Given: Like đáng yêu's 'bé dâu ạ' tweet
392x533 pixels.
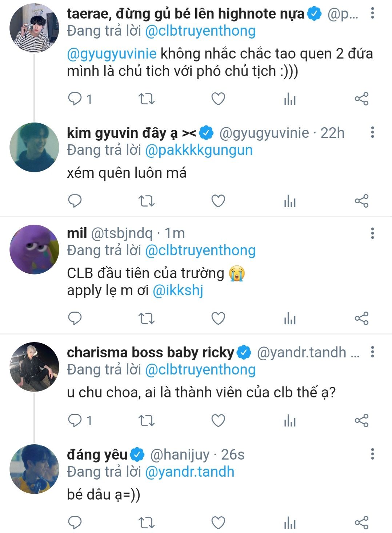Looking at the screenshot, I should point(218,523).
